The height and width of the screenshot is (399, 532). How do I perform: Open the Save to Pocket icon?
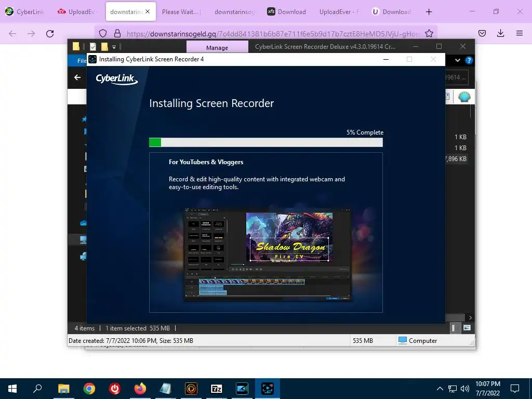pyautogui.click(x=482, y=33)
